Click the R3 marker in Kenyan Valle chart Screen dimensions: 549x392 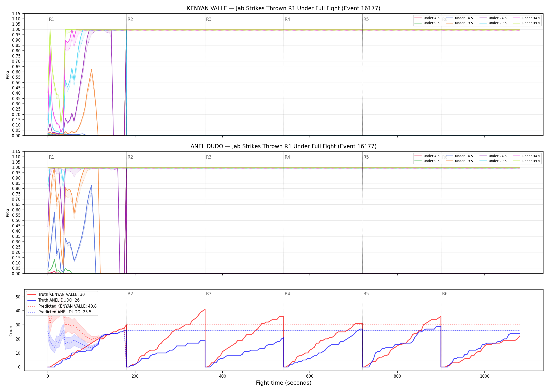209,19
